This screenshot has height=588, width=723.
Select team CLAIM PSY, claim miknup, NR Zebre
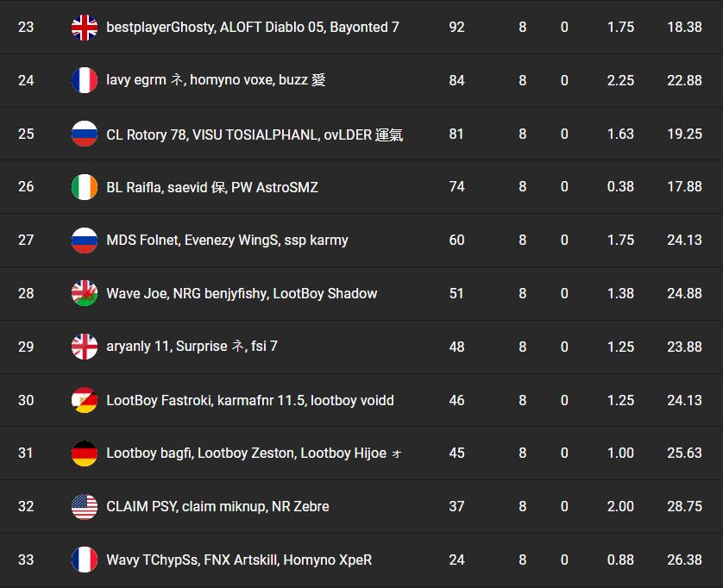pos(217,507)
